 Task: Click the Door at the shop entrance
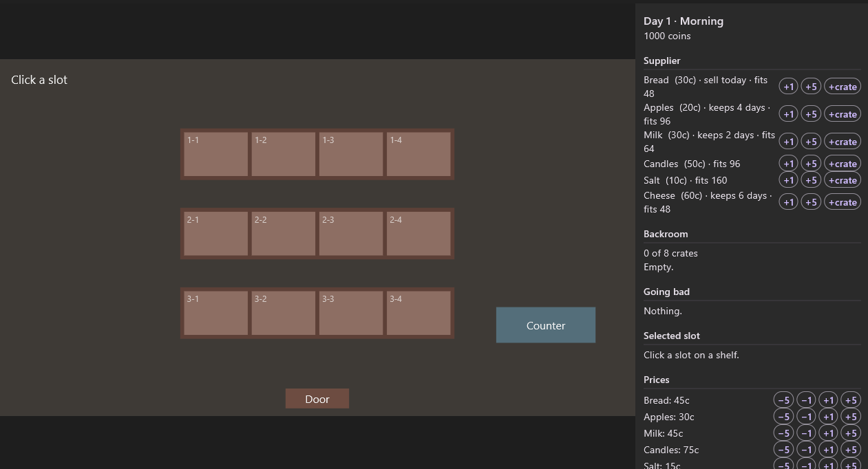(317, 399)
